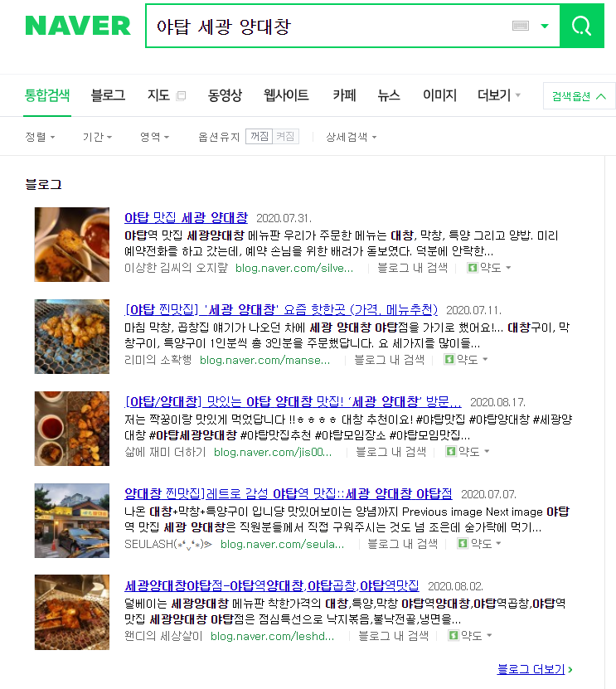Open the 지도 tab

click(158, 95)
